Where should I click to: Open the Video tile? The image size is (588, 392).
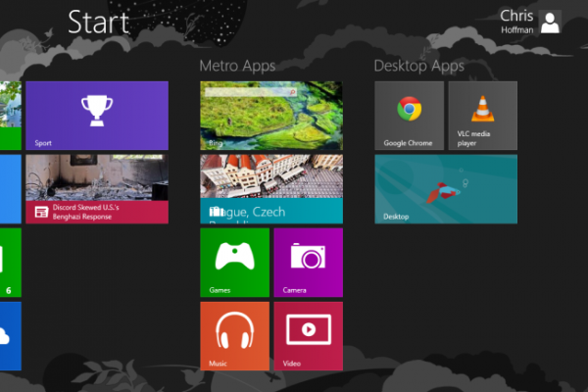tap(309, 336)
